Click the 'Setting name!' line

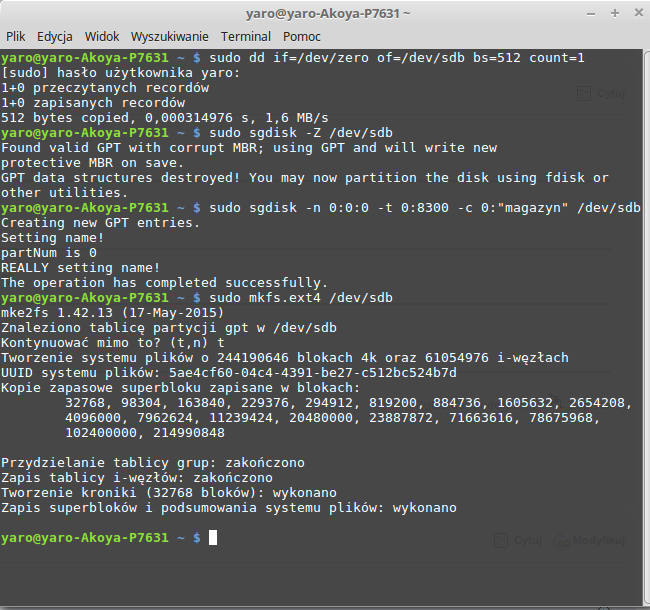pos(52,238)
